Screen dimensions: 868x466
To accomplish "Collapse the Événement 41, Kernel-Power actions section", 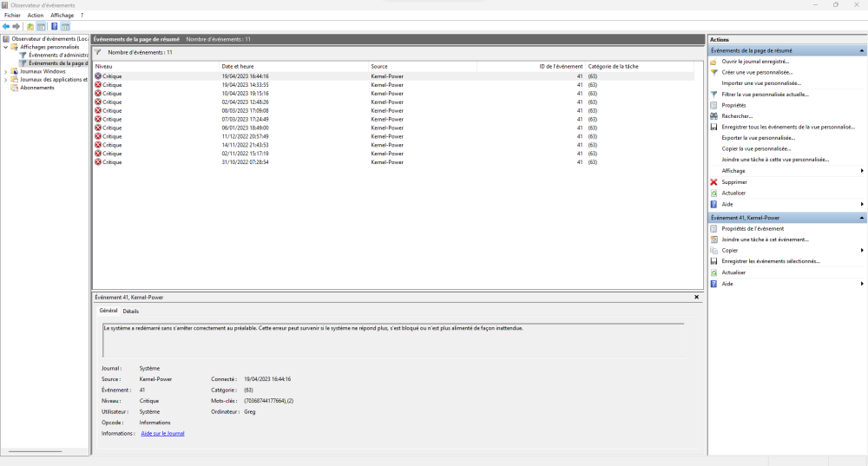I will pos(861,218).
